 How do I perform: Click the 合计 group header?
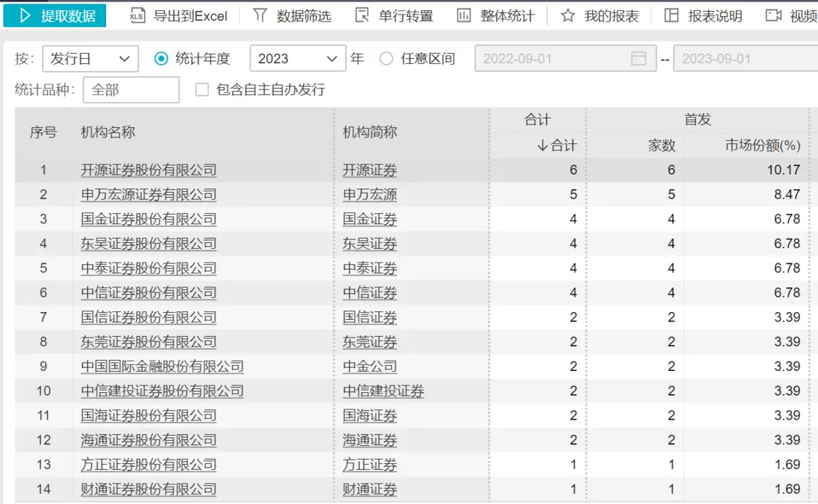click(537, 119)
